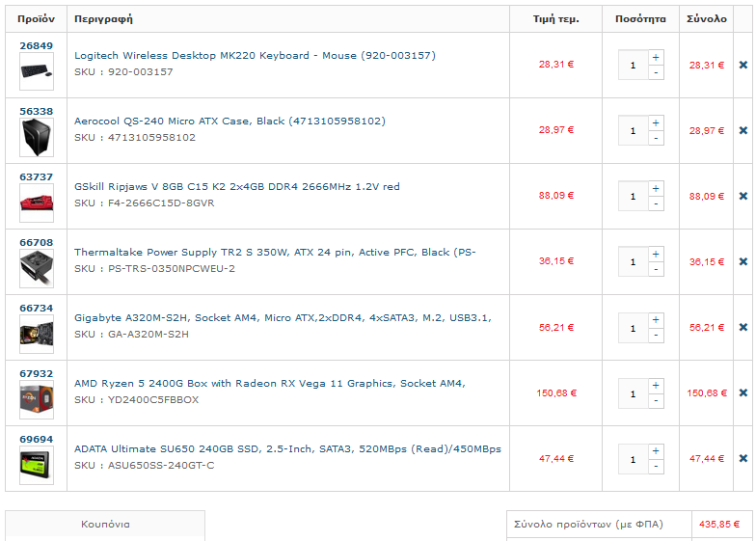Select SKU text F4-2666C15D-8GVR
Viewport: 756px width, 541px height.
[161, 203]
